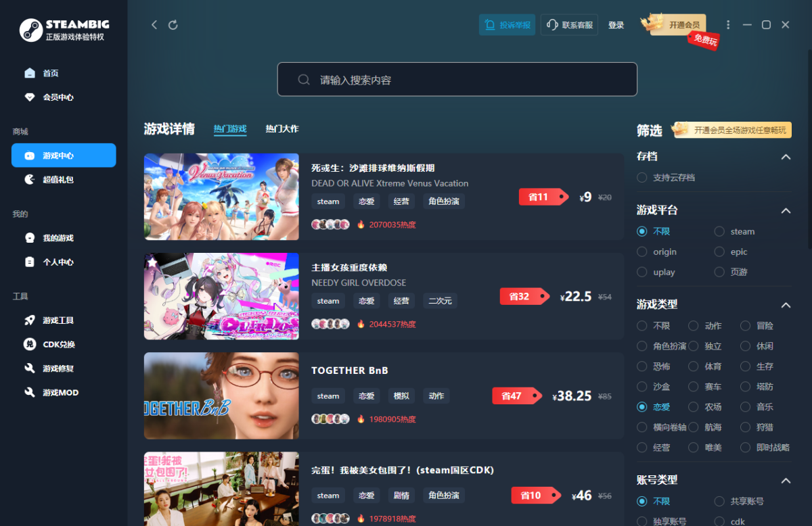Collapse the 游戏平台 filter section
Image resolution: width=812 pixels, height=526 pixels.
point(786,211)
